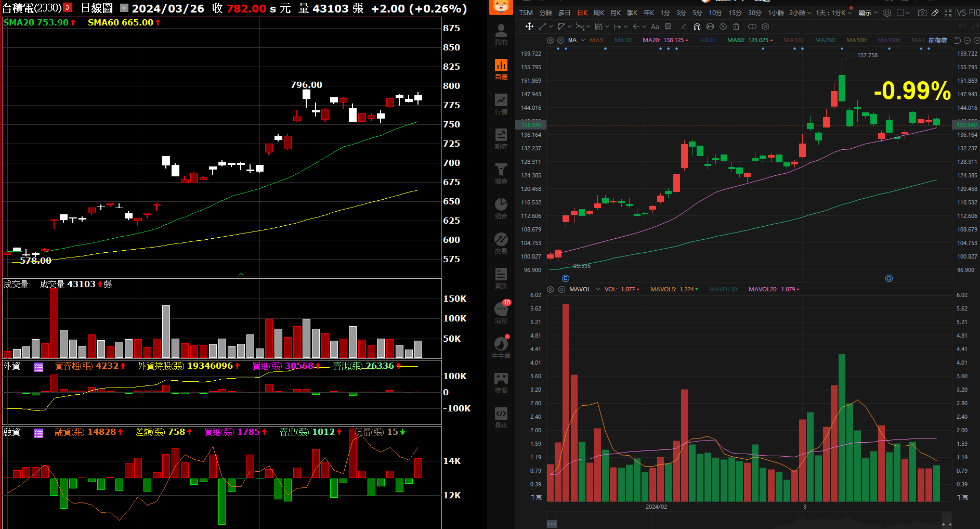Click the redo arrow
The width and height of the screenshot is (980, 529).
[975, 27]
